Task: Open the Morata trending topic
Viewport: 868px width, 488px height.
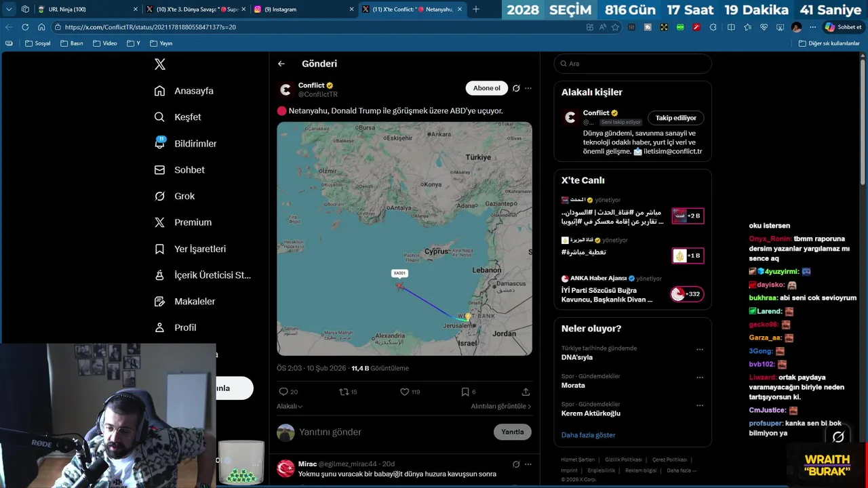Action: click(x=573, y=385)
